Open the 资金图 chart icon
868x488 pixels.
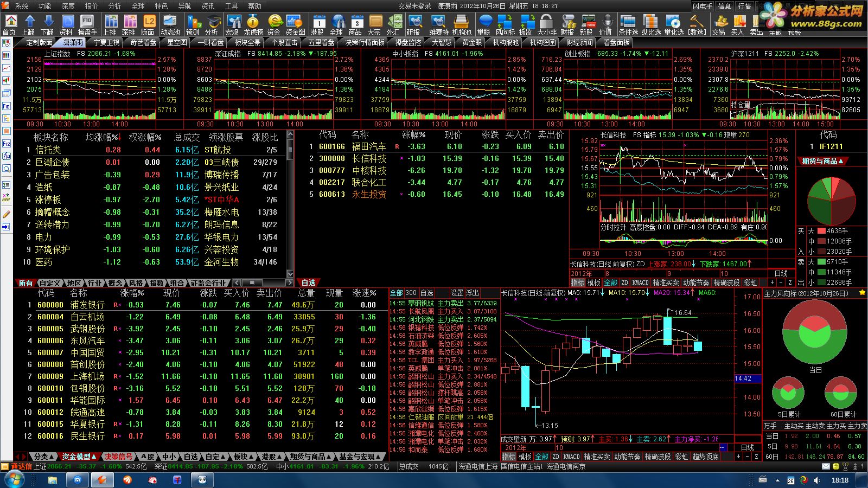pyautogui.click(x=296, y=24)
